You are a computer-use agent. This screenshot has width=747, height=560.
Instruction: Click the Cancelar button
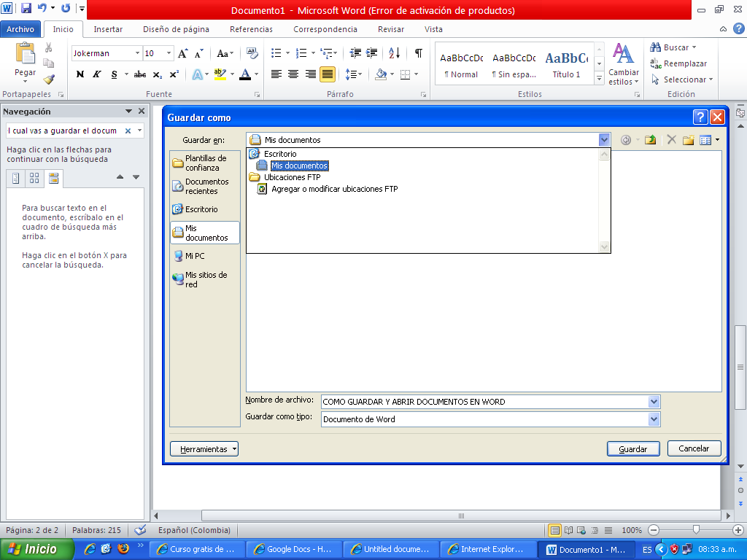[x=694, y=448]
